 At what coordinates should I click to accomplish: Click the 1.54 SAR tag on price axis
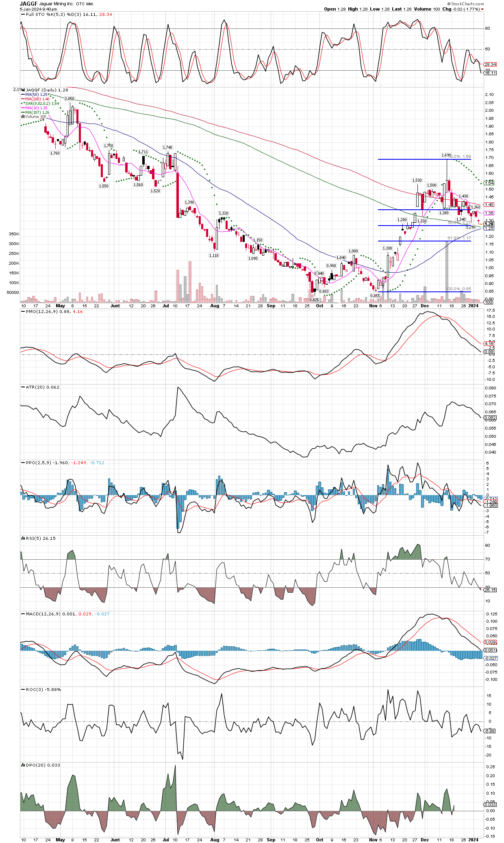[489, 183]
